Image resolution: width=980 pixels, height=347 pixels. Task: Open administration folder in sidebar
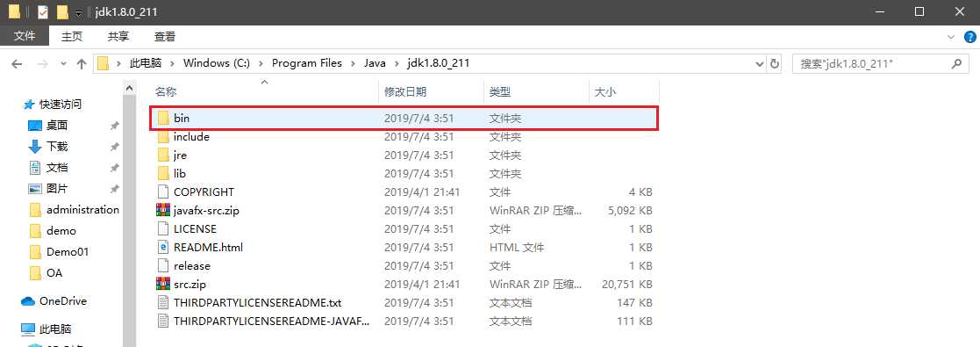click(82, 210)
